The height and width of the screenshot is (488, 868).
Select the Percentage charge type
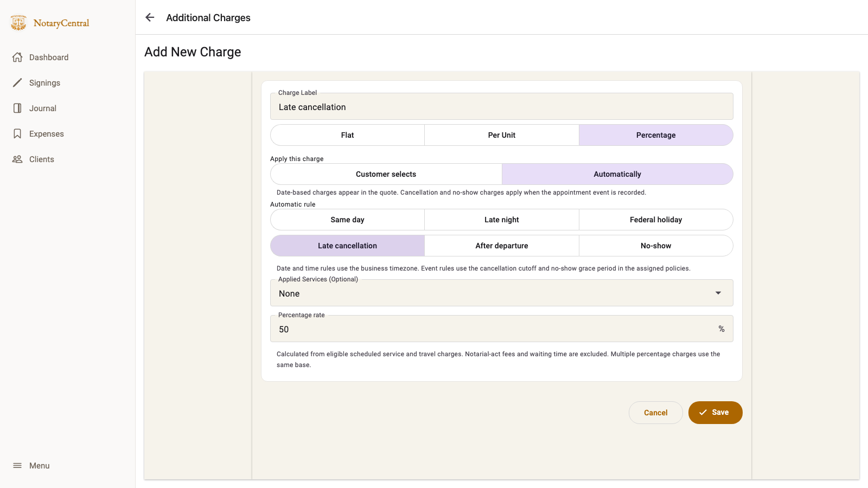coord(656,135)
